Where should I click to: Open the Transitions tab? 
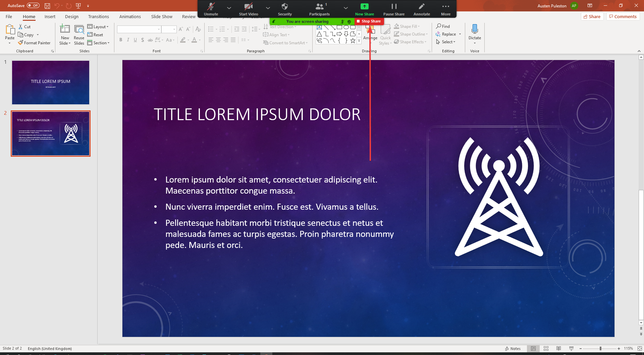click(x=99, y=16)
